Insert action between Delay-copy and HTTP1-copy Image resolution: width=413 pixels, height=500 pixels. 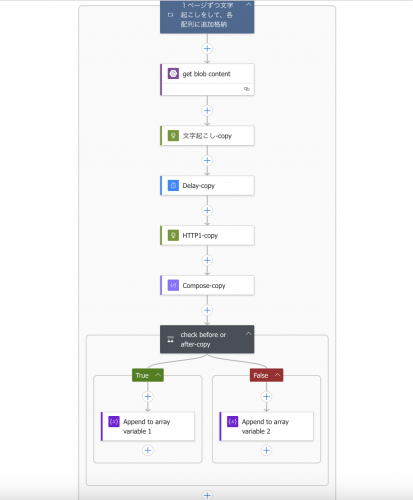(207, 210)
